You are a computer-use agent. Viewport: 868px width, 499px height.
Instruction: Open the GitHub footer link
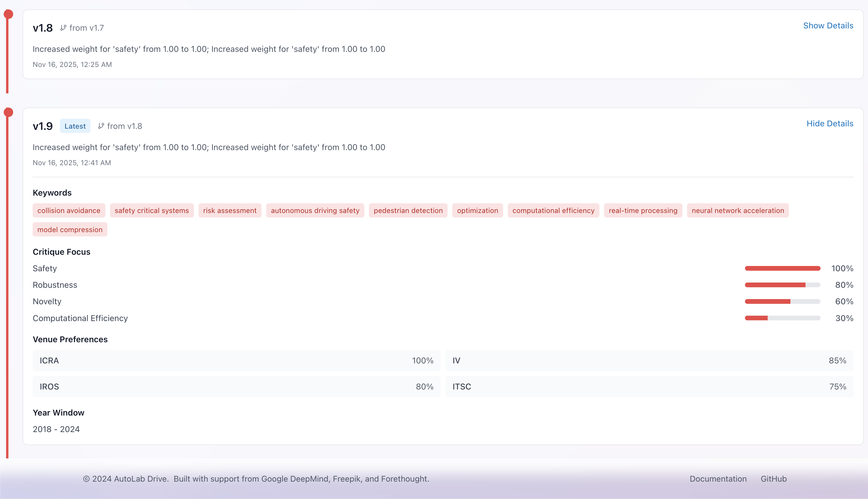coord(774,479)
